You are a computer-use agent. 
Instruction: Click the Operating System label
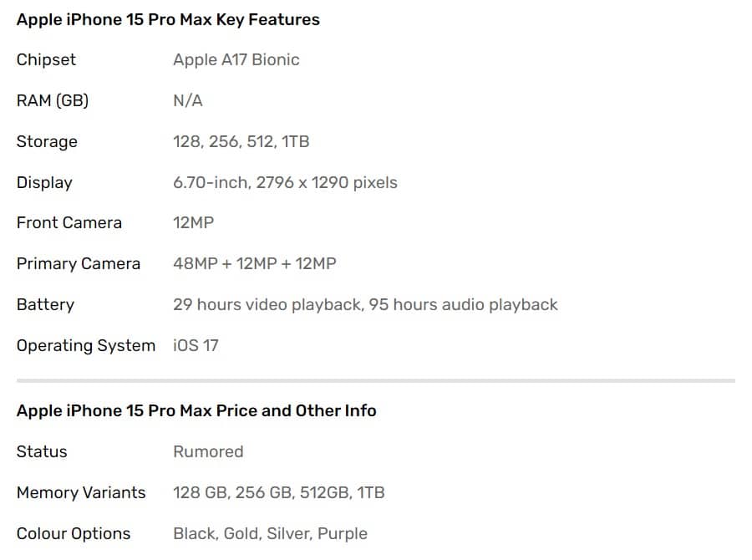(85, 345)
